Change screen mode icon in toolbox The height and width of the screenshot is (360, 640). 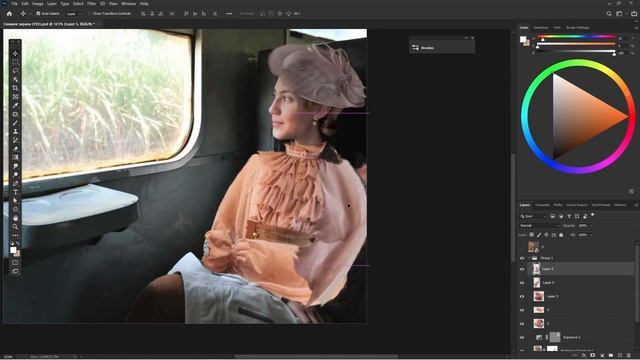click(15, 271)
